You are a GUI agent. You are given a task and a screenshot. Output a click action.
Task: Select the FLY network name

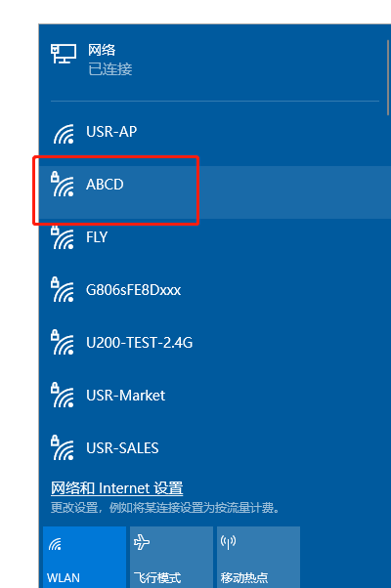tap(97, 237)
